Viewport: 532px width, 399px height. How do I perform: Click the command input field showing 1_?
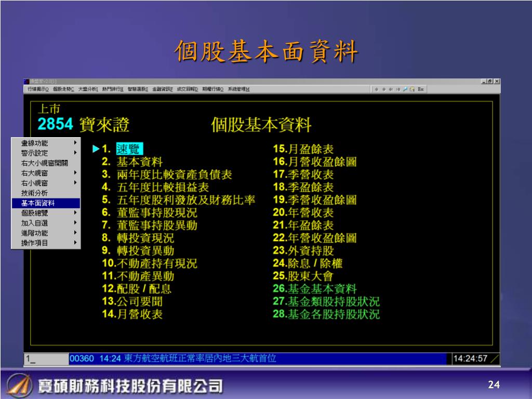point(46,358)
